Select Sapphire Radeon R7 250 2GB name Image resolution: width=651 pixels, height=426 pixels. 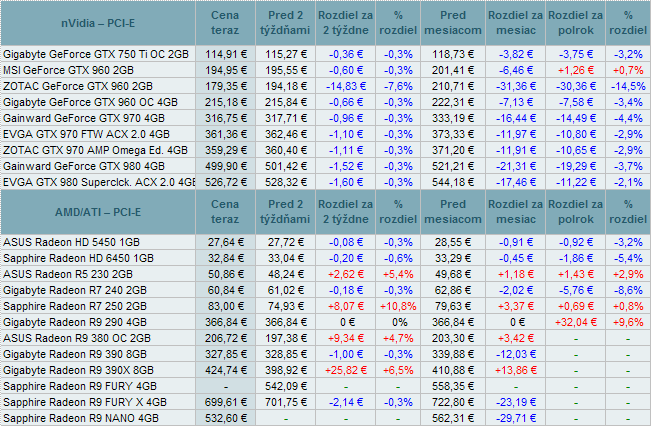75,306
